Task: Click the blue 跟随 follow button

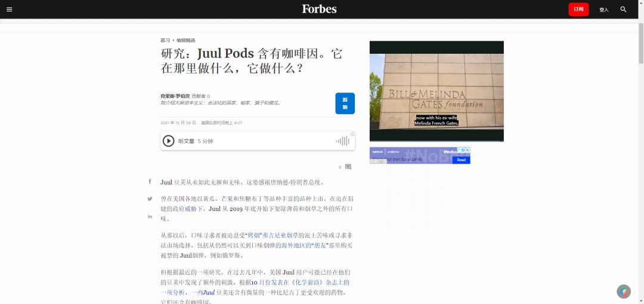Action: click(345, 103)
